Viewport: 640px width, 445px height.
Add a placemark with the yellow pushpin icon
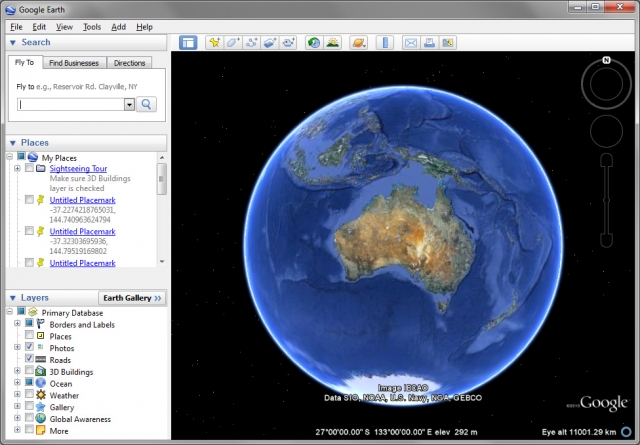[214, 42]
